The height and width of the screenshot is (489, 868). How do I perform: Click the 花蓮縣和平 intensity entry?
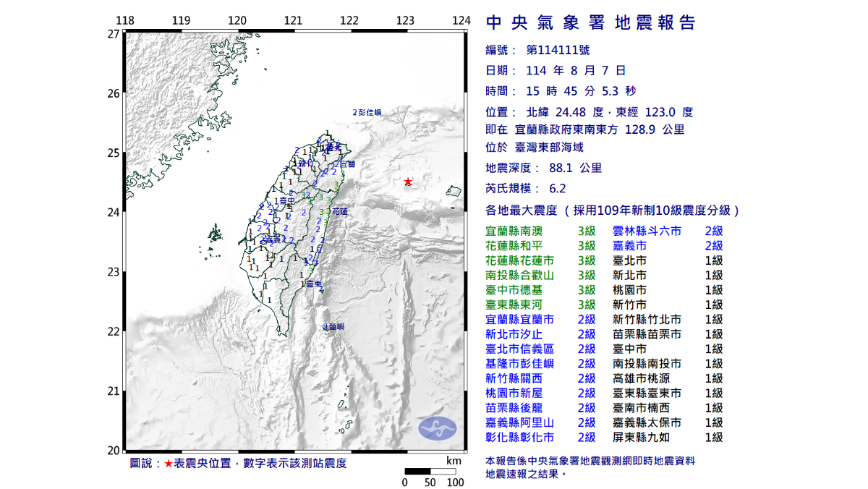click(x=514, y=246)
